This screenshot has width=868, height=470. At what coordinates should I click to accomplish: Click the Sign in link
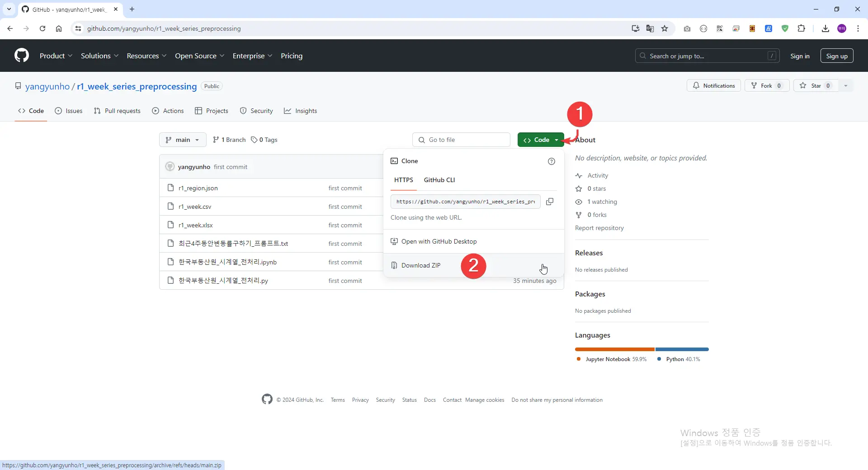pyautogui.click(x=800, y=56)
